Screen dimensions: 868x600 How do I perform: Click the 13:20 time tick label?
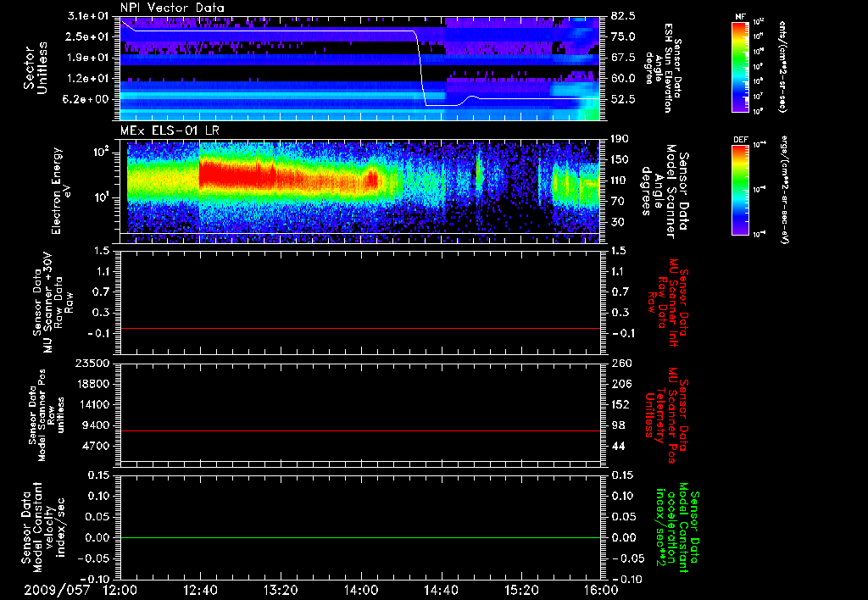point(281,591)
